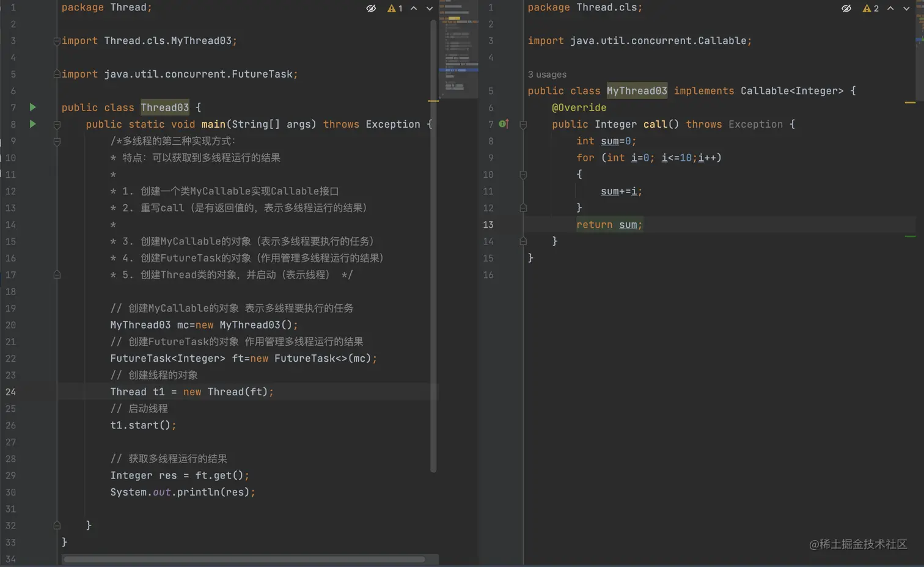
Task: Click 'package Thread.cls;' in right editor
Action: 585,7
